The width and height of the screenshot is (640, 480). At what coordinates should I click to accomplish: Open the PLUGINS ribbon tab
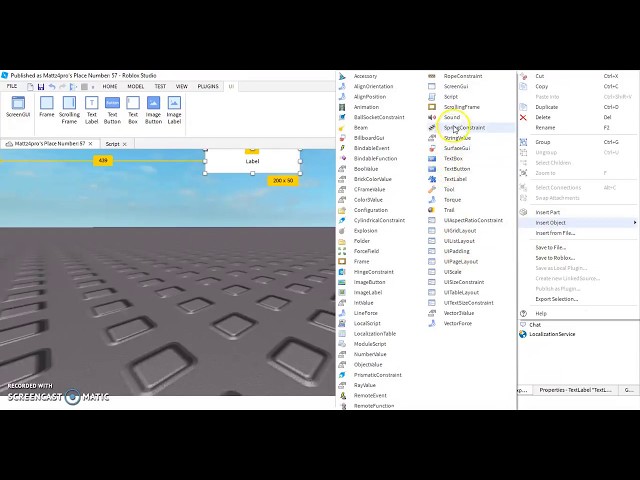(208, 87)
